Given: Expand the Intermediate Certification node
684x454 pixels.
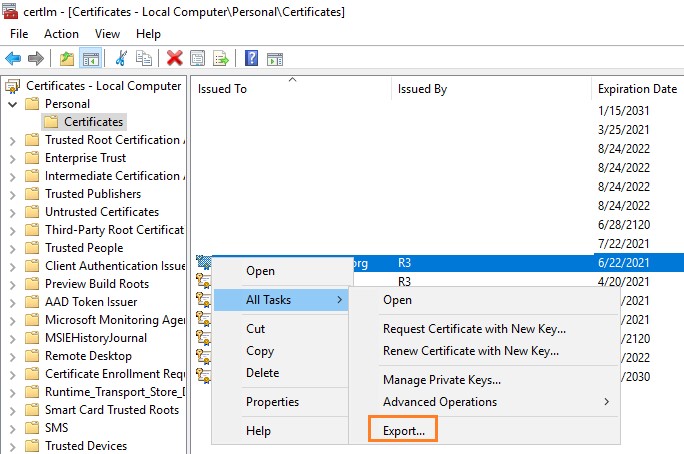Looking at the screenshot, I should 13,176.
